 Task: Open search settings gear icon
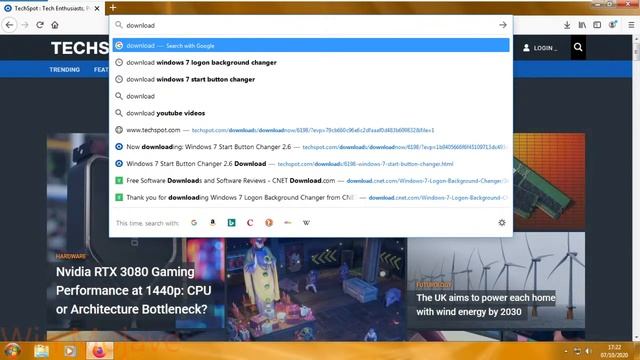(x=502, y=222)
